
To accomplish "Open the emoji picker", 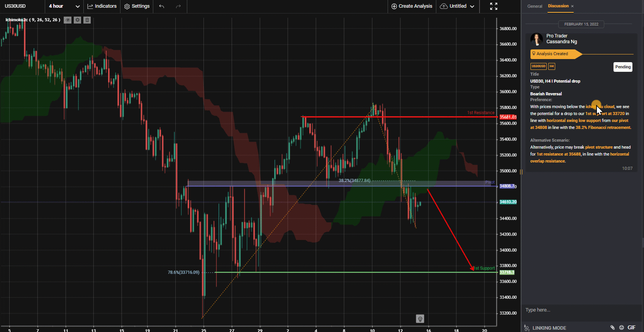I will 622,327.
